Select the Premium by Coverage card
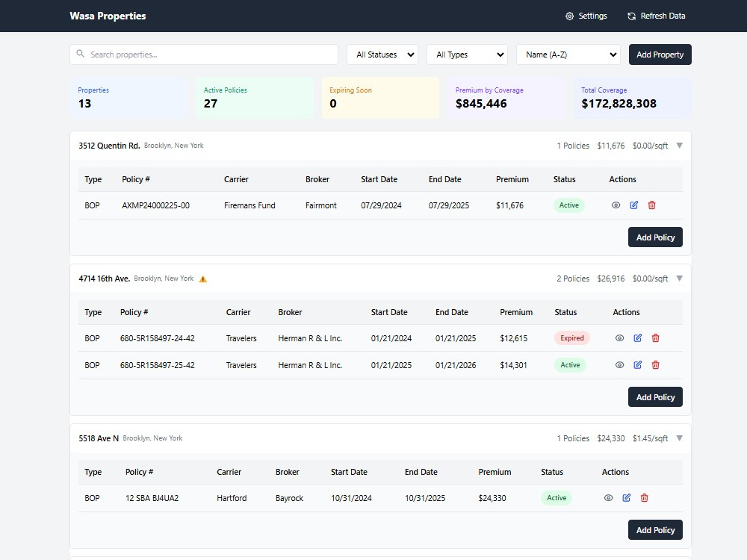This screenshot has height=560, width=747. (x=506, y=98)
